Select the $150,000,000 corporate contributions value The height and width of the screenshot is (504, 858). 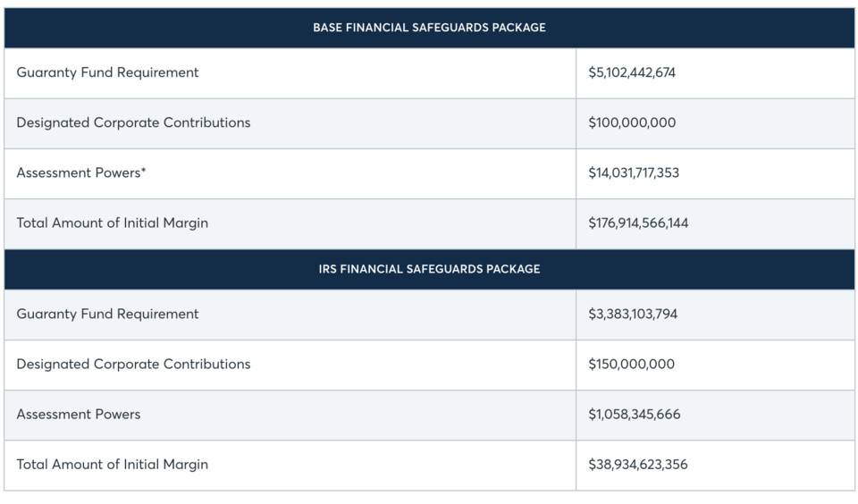pos(632,364)
